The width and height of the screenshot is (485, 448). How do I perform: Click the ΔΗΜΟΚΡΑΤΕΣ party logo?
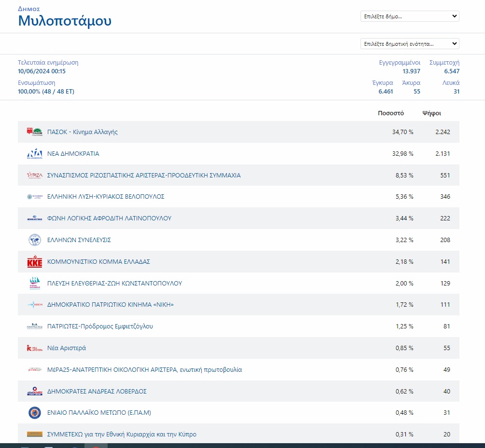pos(35,391)
